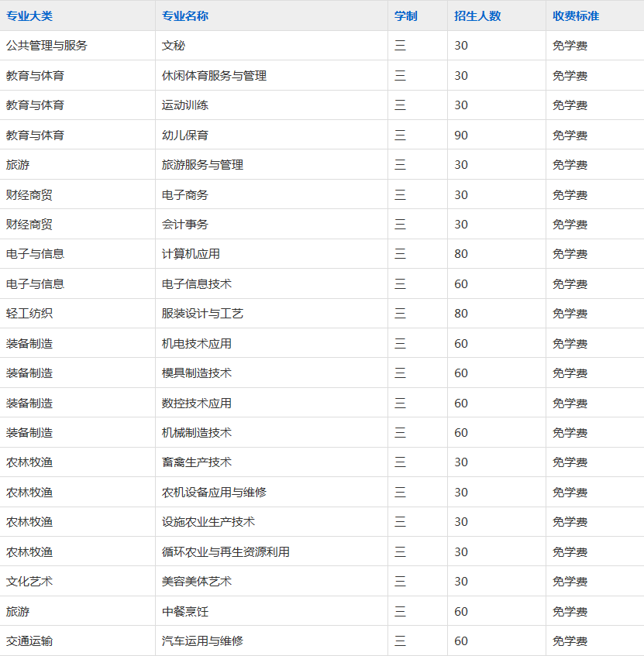Select the 文化艺术 category cell
Image resolution: width=644 pixels, height=656 pixels.
click(x=29, y=581)
